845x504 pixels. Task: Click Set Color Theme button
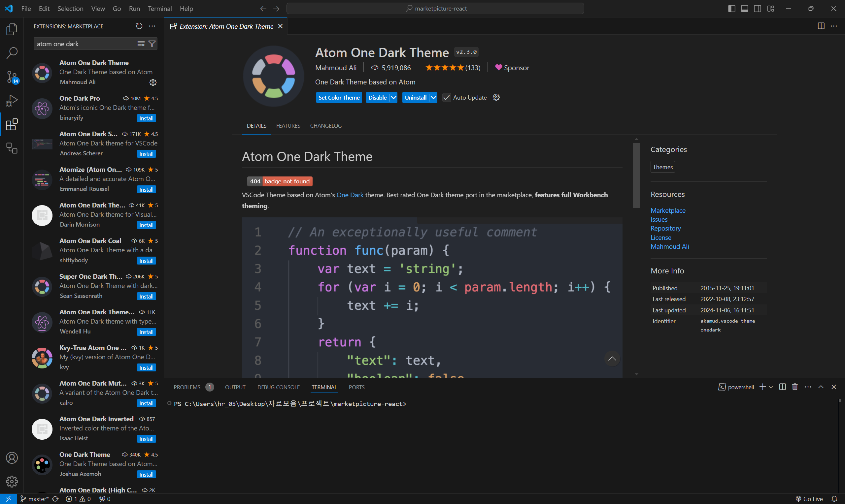pos(339,98)
